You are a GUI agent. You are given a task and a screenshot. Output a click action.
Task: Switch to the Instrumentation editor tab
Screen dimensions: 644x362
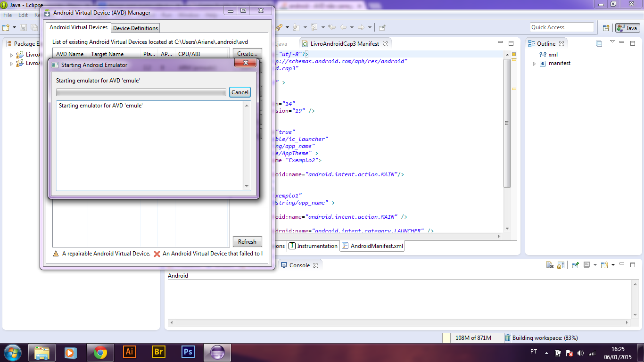pyautogui.click(x=314, y=246)
